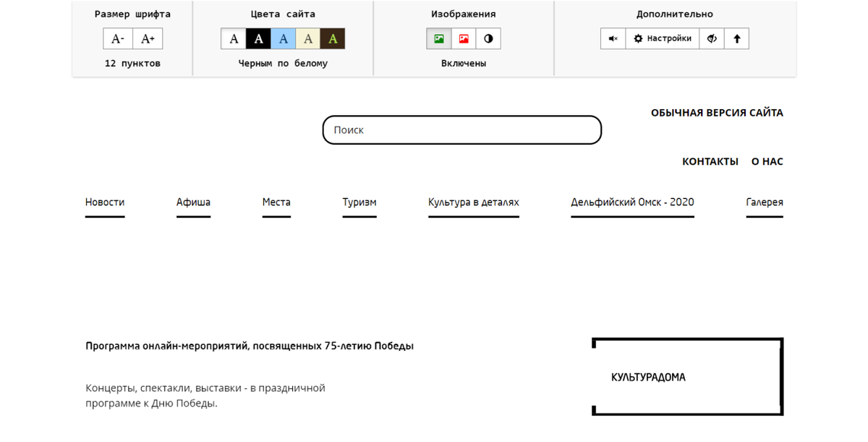Click the КУЛЬТУРАДОМА banner
The width and height of the screenshot is (868, 442).
[x=687, y=377]
